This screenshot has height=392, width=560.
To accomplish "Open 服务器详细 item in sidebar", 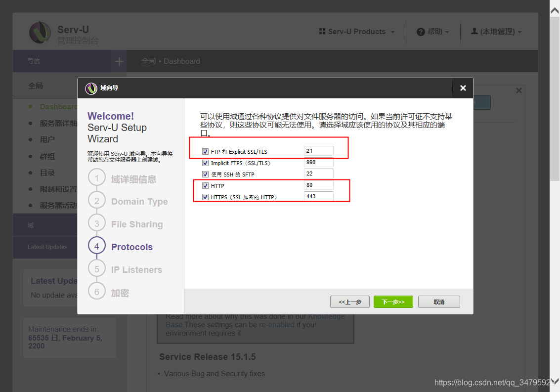I will point(58,123).
